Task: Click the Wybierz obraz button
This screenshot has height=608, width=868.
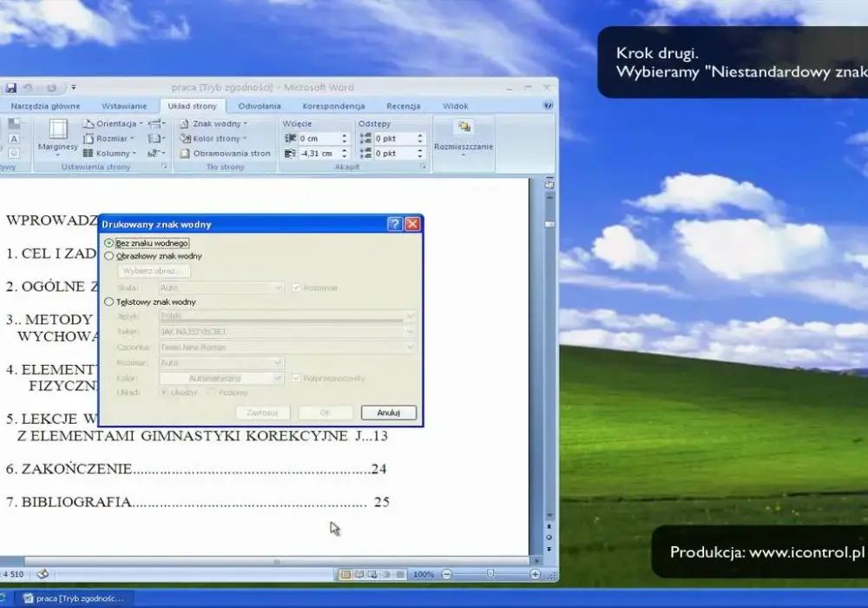Action: (x=154, y=271)
